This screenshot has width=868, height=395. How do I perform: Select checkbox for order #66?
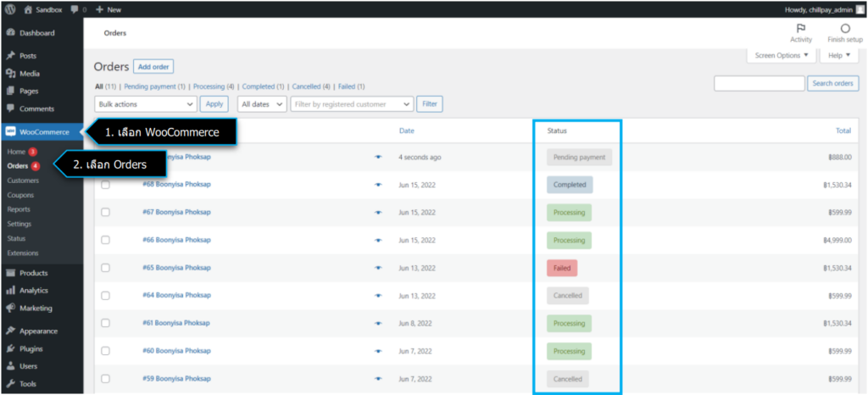coord(105,240)
